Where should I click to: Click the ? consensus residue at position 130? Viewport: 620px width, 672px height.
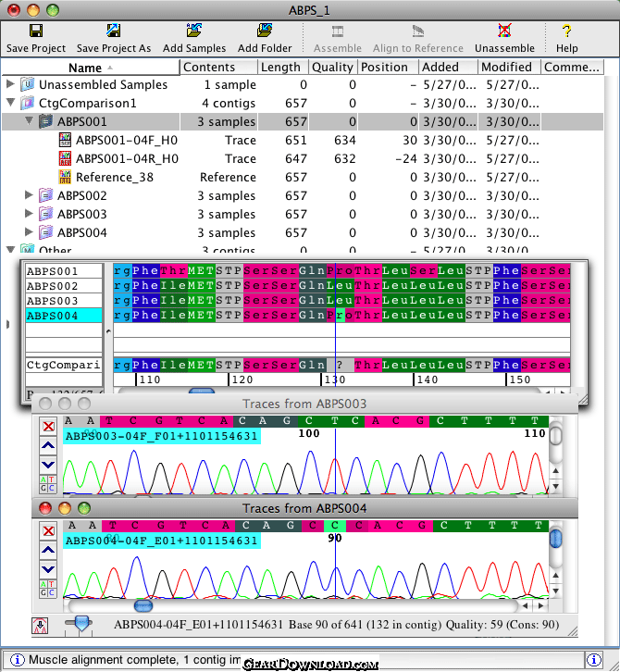[x=340, y=365]
